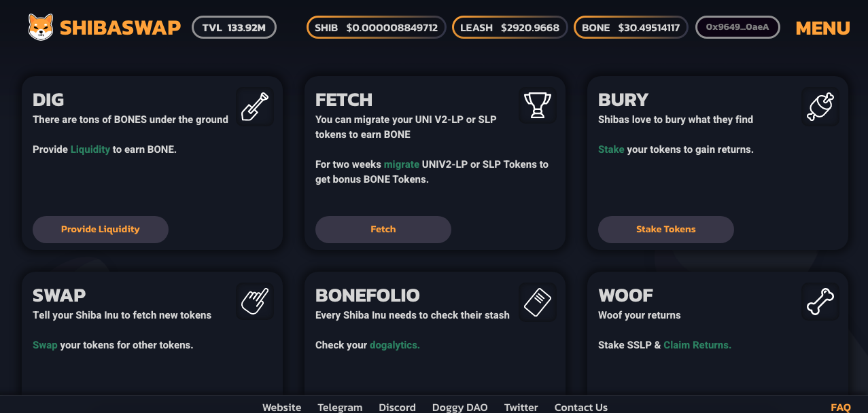Click the TVL 133.92M badge
The height and width of the screenshot is (413, 868).
[235, 27]
